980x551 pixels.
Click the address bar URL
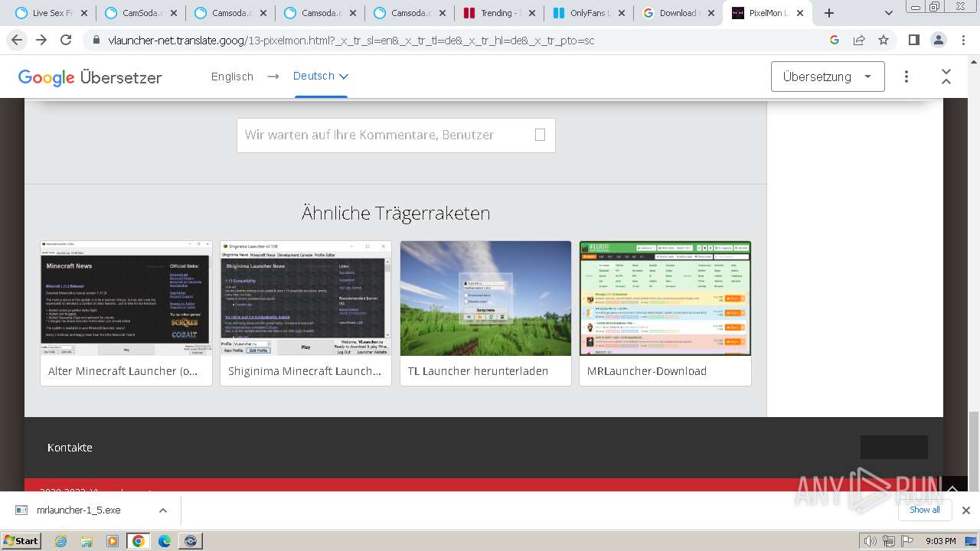coord(351,40)
